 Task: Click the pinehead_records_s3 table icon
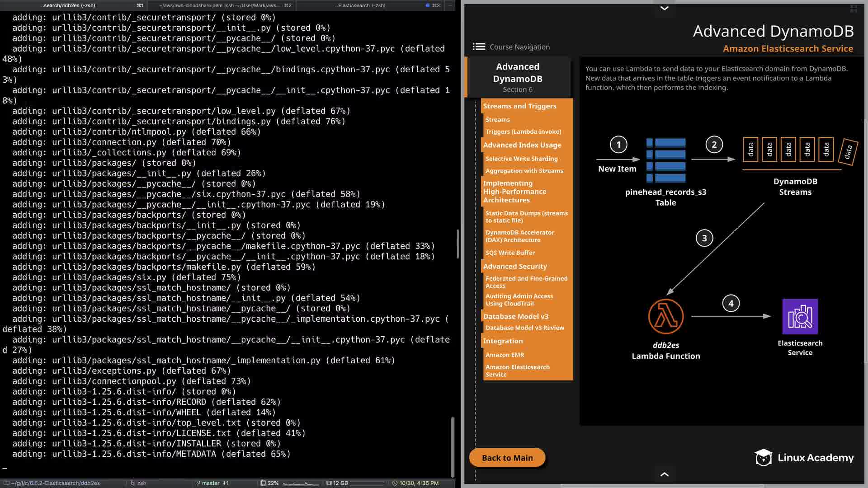(665, 160)
